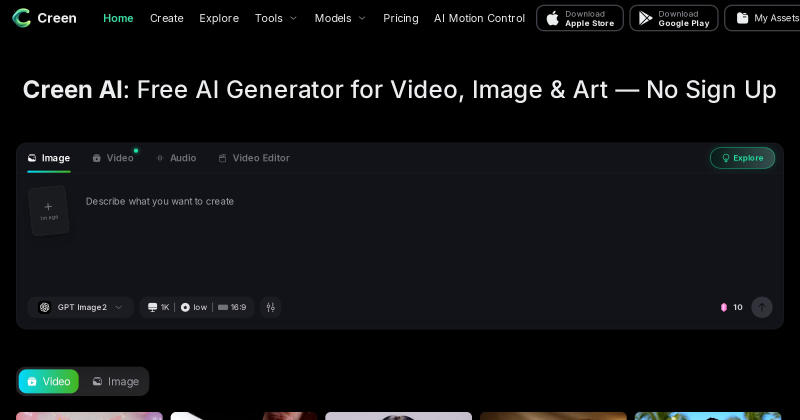Open the GPT Image2 model dropdown
The width and height of the screenshot is (800, 420).
pyautogui.click(x=81, y=307)
